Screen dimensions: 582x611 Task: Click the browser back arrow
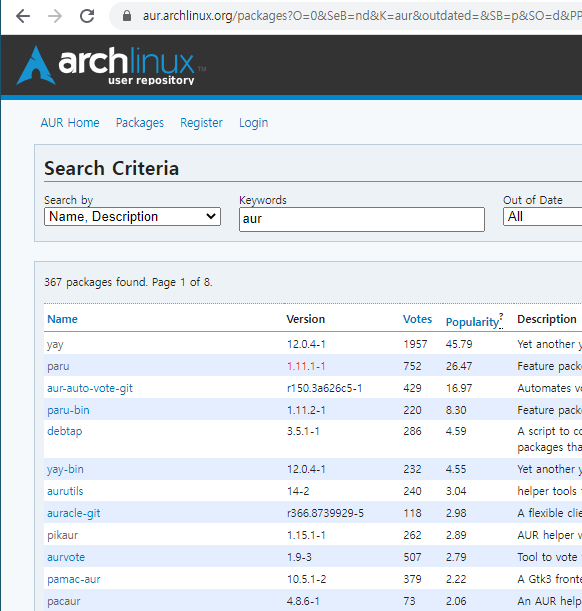point(23,16)
